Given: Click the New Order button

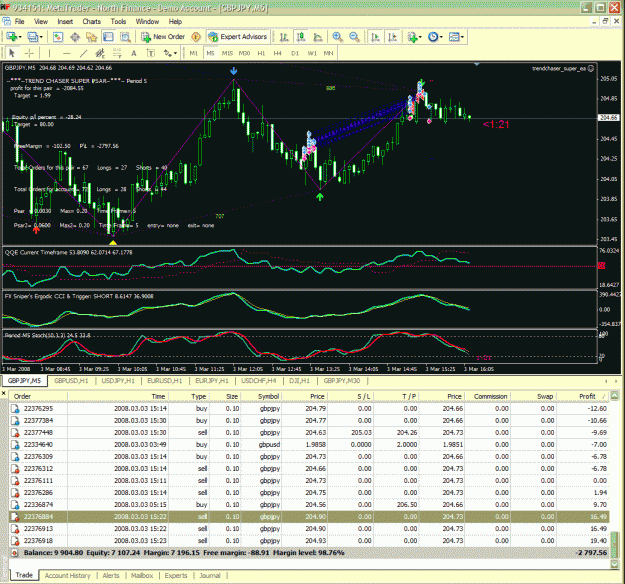Looking at the screenshot, I should [163, 37].
